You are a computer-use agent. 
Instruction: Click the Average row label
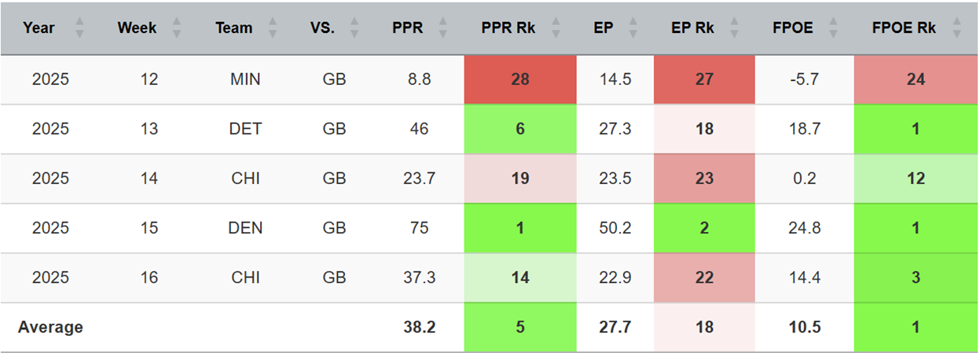coord(51,327)
